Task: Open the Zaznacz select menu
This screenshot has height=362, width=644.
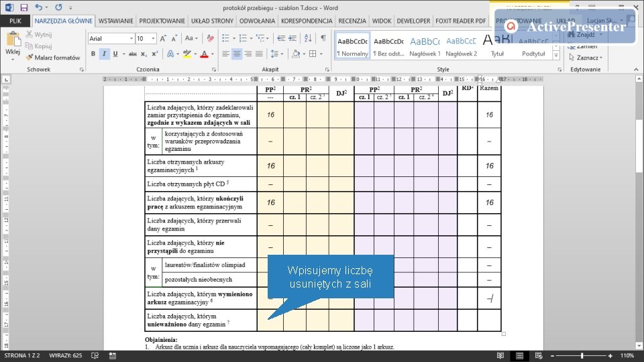Action: 586,58
